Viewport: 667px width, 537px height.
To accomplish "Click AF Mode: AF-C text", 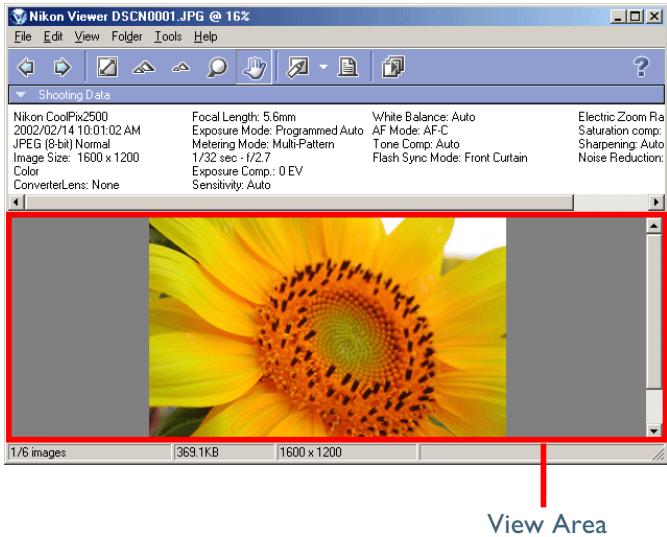I will pos(410,130).
